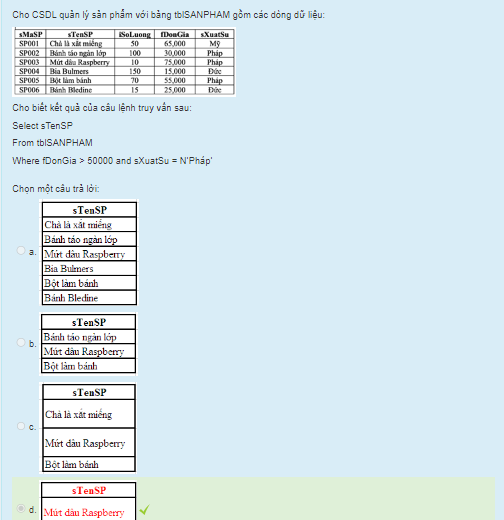Click the 'From tblSANPHAM' query line
Viewport: 504px width, 520px height.
(52, 143)
